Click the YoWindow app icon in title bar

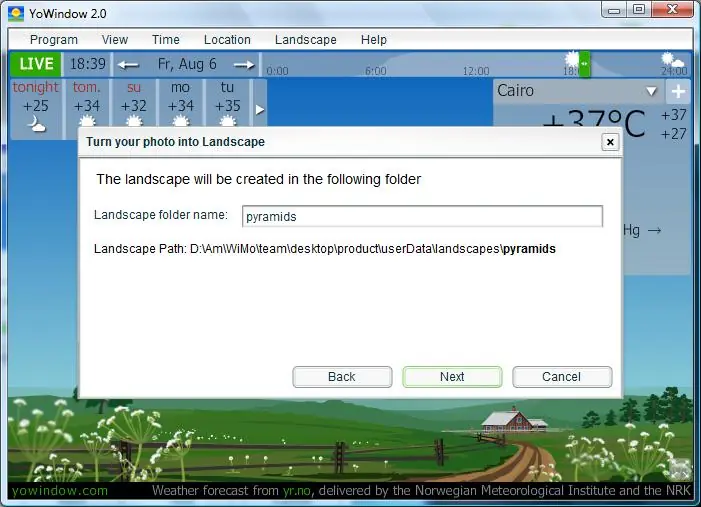pos(16,13)
